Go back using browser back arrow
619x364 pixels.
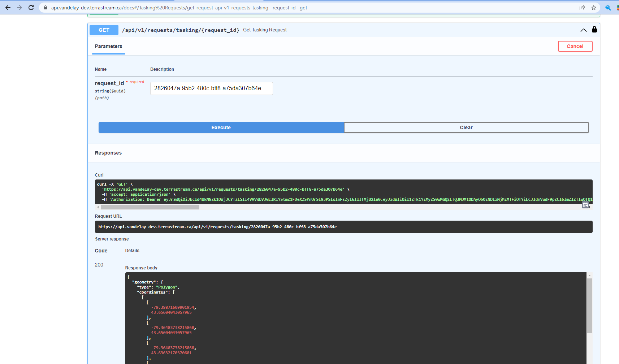point(8,8)
